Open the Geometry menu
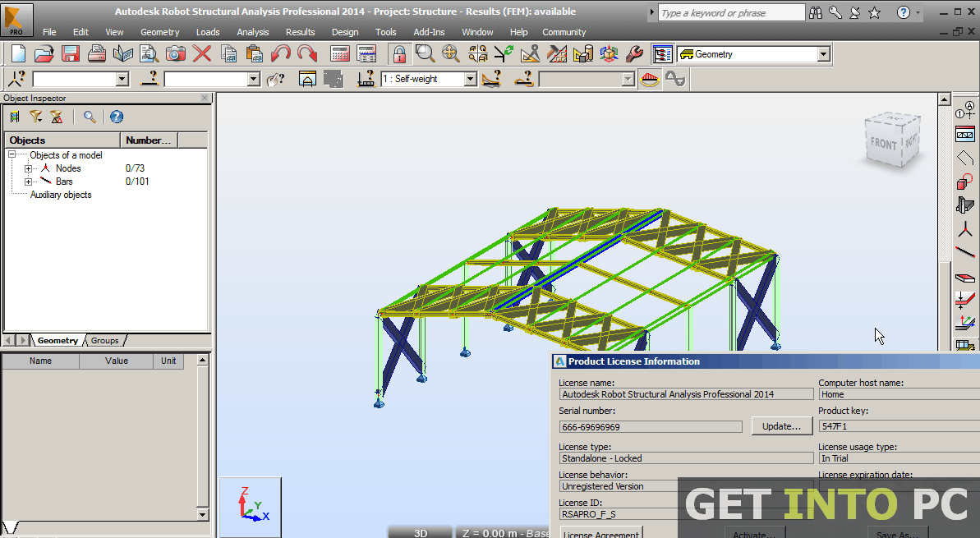The height and width of the screenshot is (538, 980). pyautogui.click(x=160, y=32)
